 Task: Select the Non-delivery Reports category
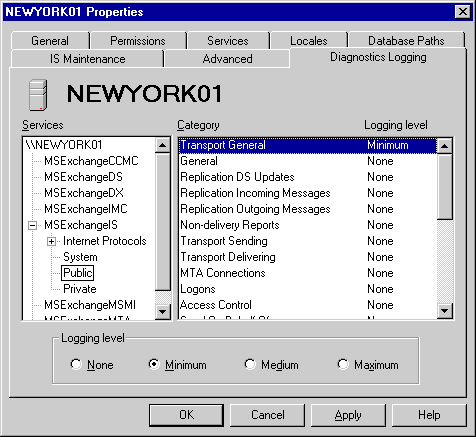coord(308,225)
